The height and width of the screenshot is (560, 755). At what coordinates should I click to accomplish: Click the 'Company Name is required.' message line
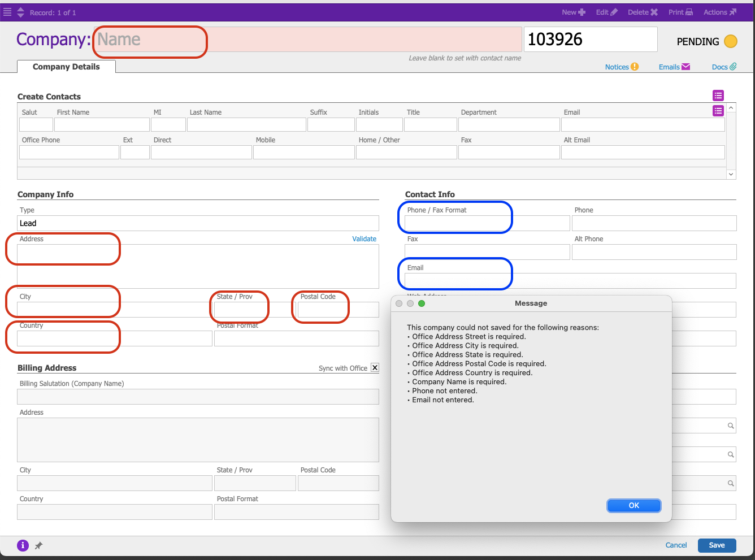[x=457, y=382]
